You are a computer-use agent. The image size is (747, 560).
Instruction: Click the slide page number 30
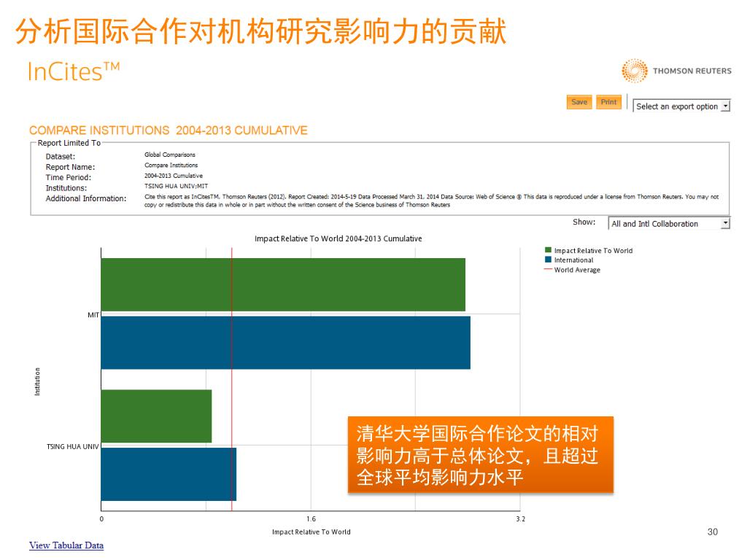click(712, 532)
